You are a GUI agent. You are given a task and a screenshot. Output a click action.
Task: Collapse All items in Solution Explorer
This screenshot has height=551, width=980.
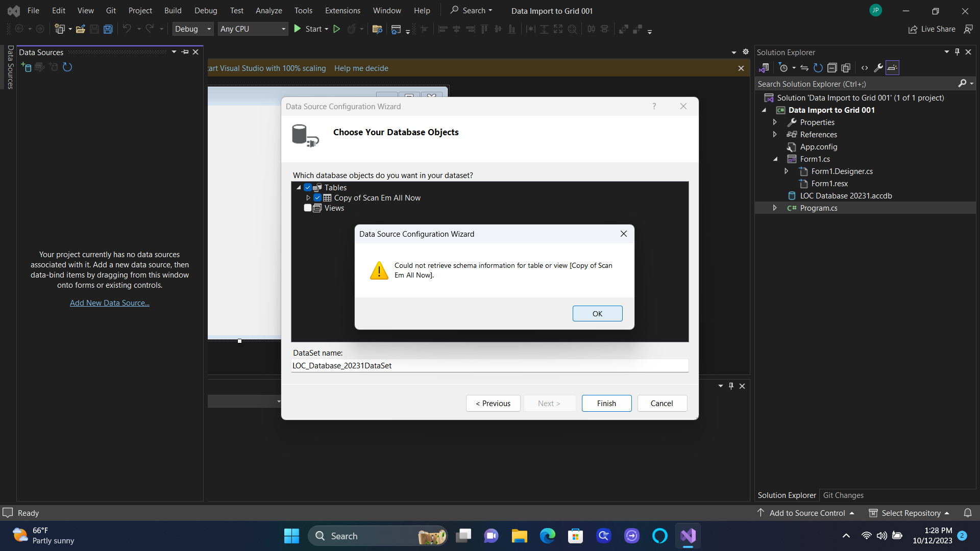(832, 68)
